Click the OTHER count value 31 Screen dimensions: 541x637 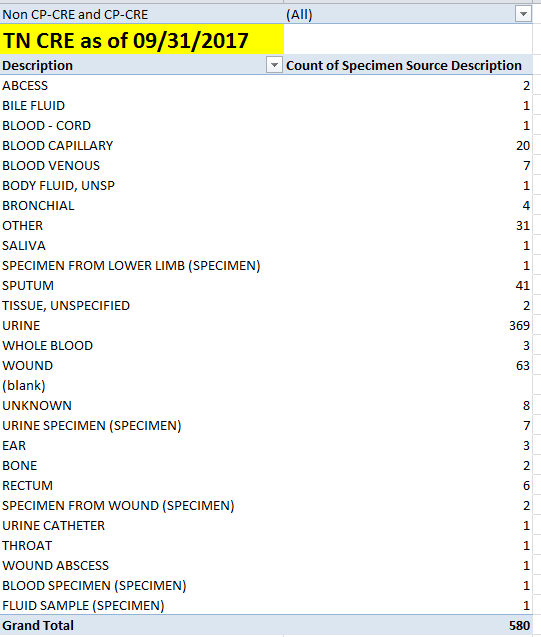tap(523, 225)
